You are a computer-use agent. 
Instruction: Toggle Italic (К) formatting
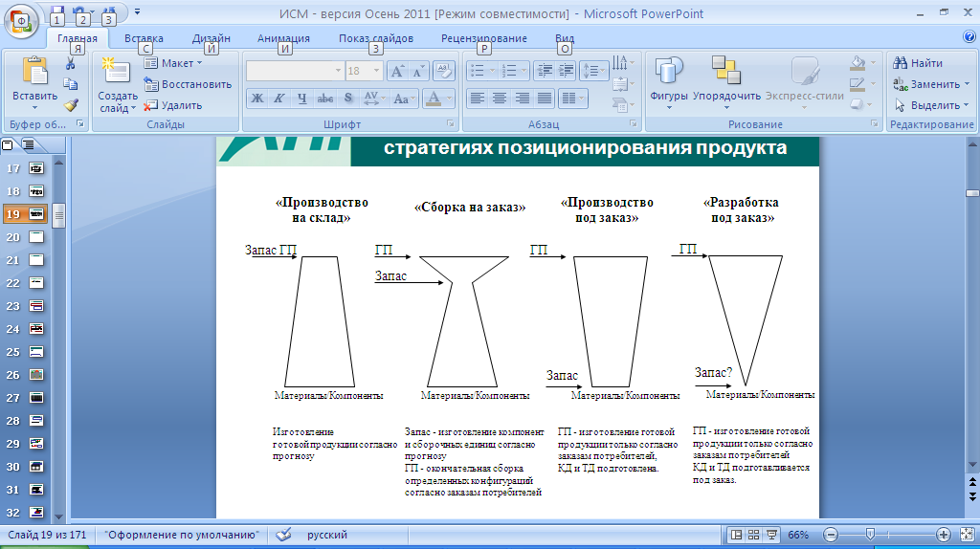point(279,99)
